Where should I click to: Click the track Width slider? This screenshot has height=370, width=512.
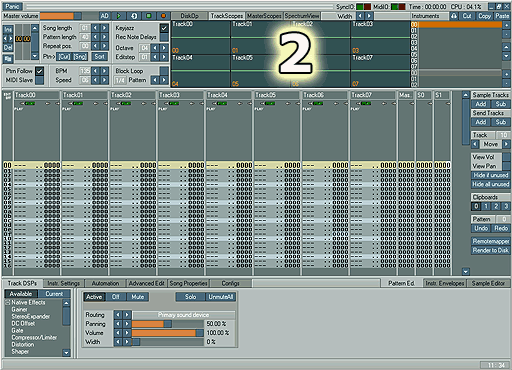(168, 342)
